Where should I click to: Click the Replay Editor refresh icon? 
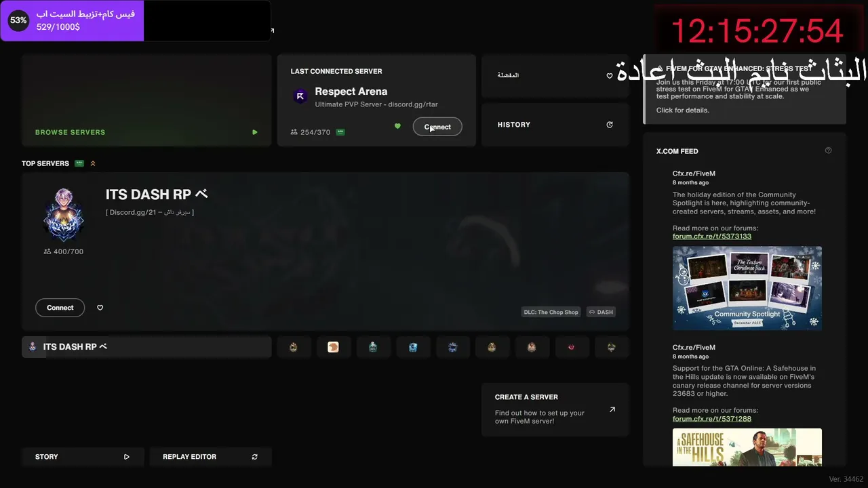point(255,457)
